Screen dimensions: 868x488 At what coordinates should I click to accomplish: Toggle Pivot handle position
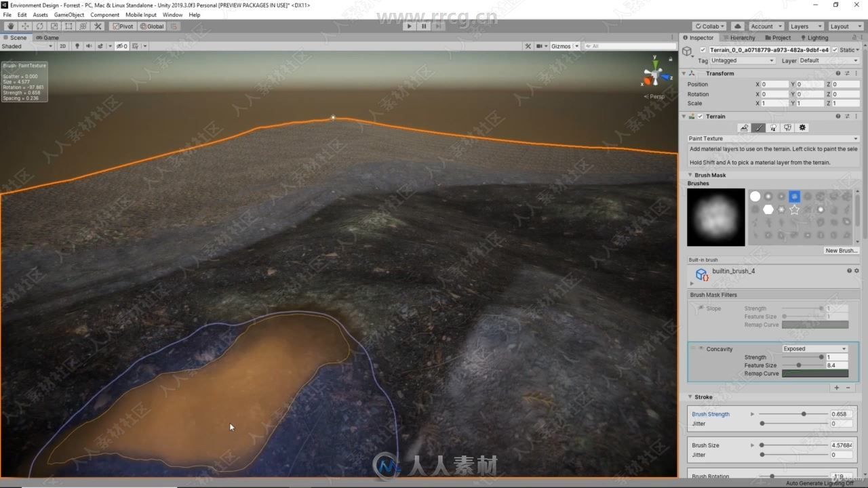pyautogui.click(x=123, y=26)
